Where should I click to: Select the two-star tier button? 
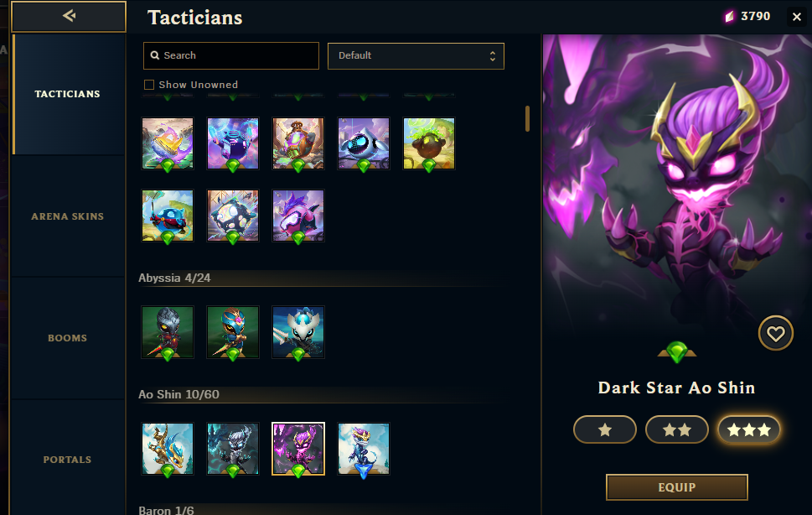click(x=677, y=429)
